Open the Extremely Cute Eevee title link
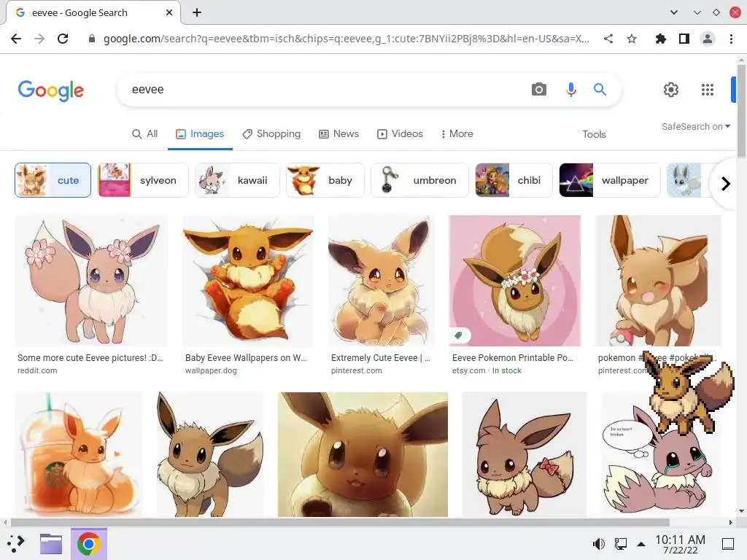Screen dimensions: 747x560 pos(381,357)
